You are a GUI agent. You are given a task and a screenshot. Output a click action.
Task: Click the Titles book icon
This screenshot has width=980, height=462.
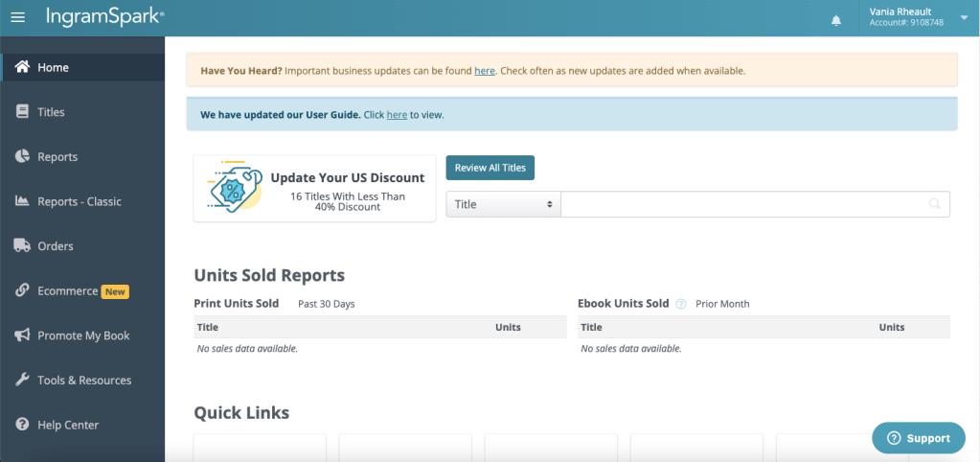click(x=22, y=112)
